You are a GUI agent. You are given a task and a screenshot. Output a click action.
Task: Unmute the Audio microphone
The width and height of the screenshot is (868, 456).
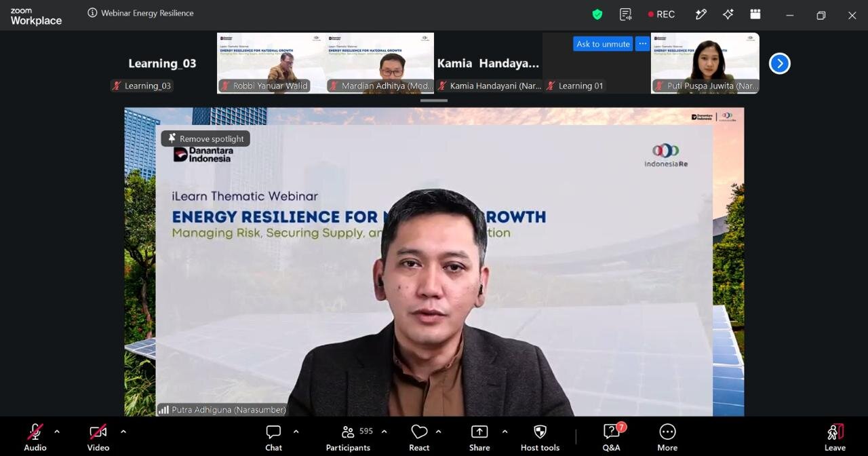point(35,438)
